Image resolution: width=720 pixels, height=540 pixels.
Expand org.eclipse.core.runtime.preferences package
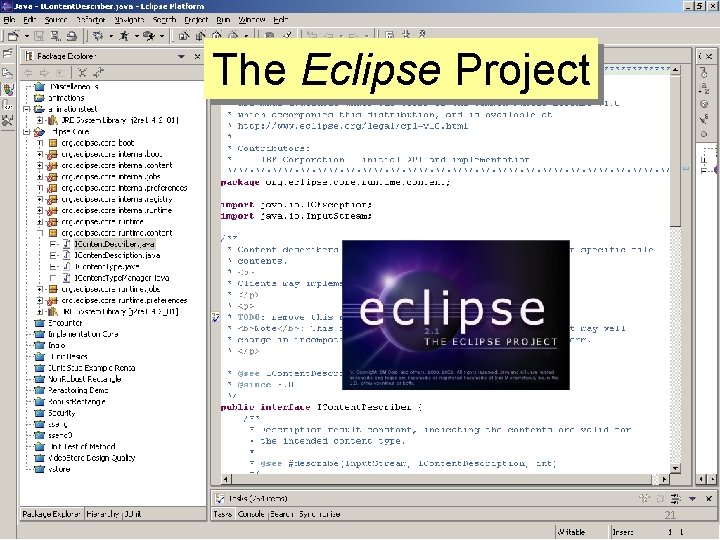(x=40, y=300)
